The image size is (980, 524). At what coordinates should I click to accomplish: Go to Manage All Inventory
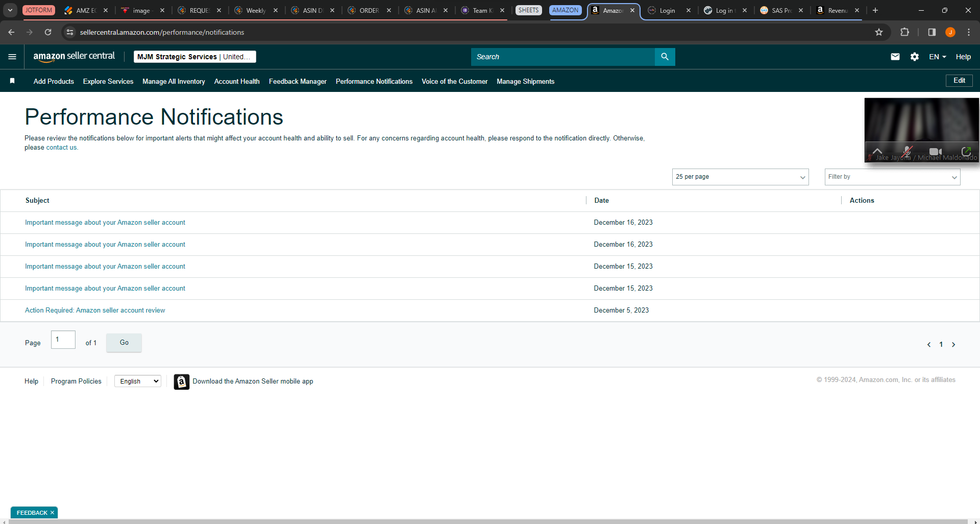[174, 81]
